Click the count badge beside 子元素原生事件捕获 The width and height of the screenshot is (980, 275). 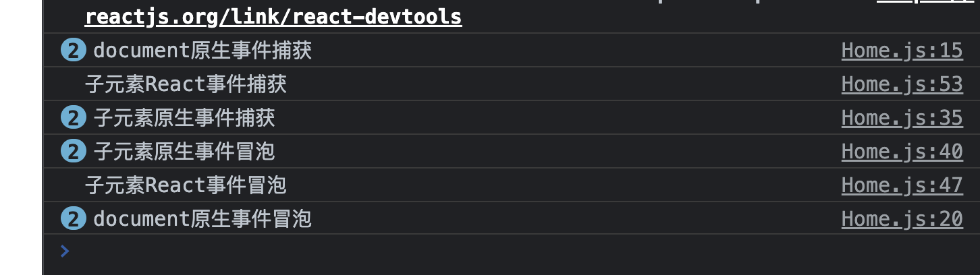73,118
